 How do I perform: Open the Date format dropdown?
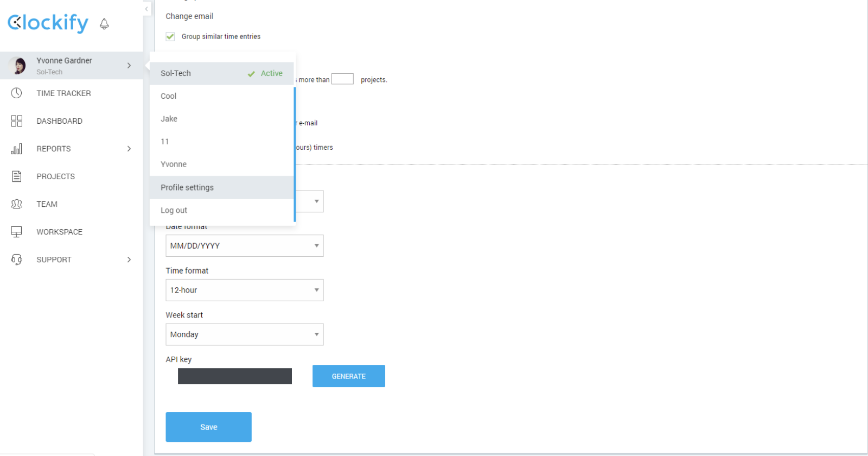pos(244,246)
